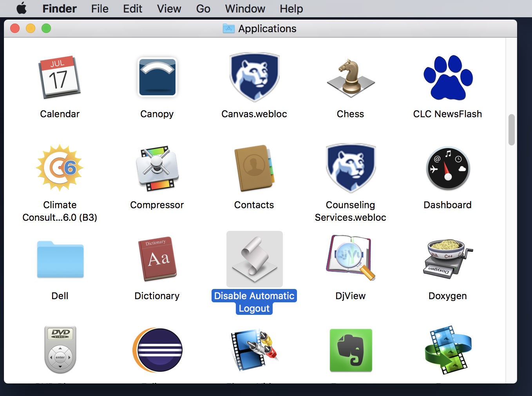Viewport: 532px width, 396px height.
Task: Click the 'DjView' name label
Action: coord(351,296)
